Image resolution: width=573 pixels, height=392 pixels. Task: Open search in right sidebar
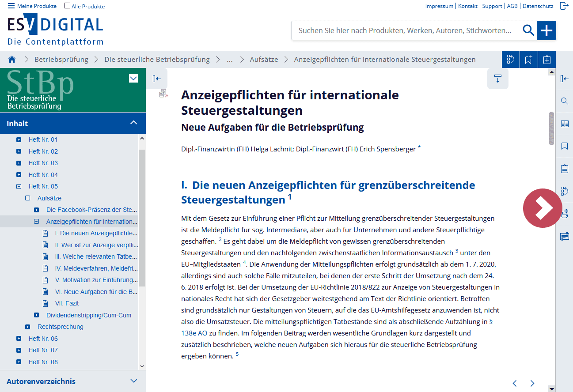pos(564,101)
